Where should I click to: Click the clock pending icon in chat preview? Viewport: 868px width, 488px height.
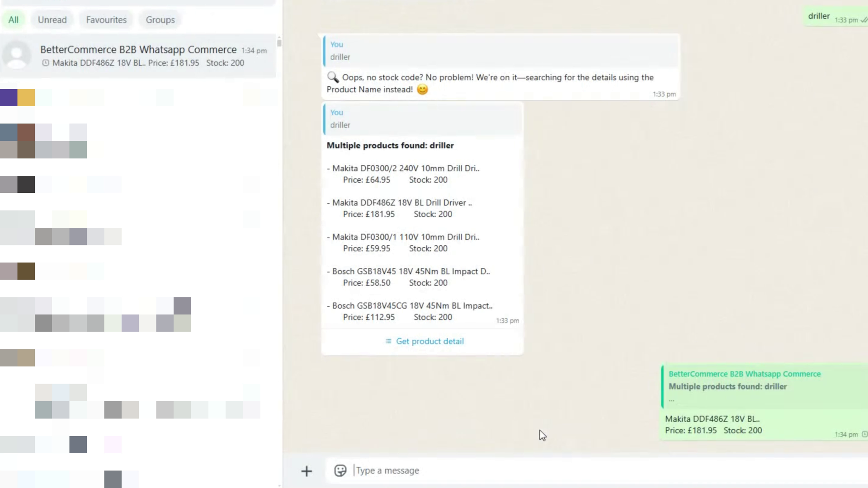point(46,63)
